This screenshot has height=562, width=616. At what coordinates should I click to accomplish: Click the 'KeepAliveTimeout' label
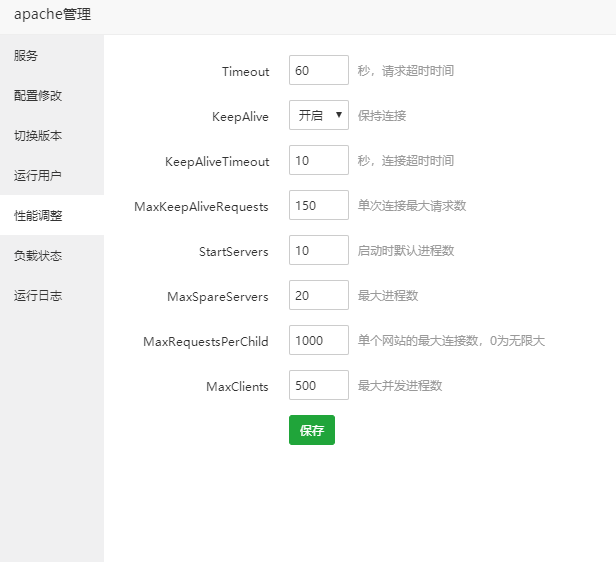(217, 162)
